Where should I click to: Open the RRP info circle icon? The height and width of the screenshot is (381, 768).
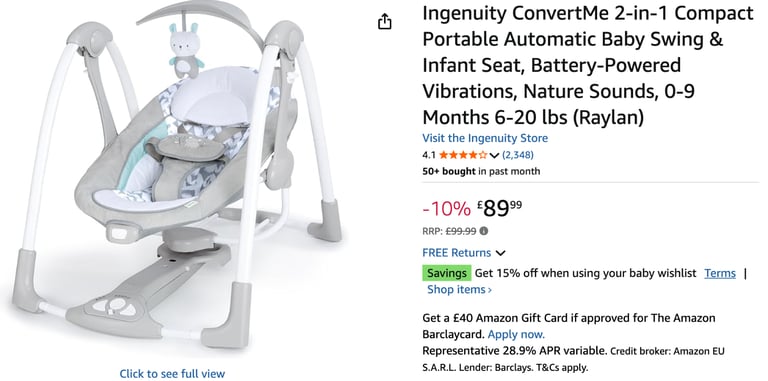click(483, 231)
